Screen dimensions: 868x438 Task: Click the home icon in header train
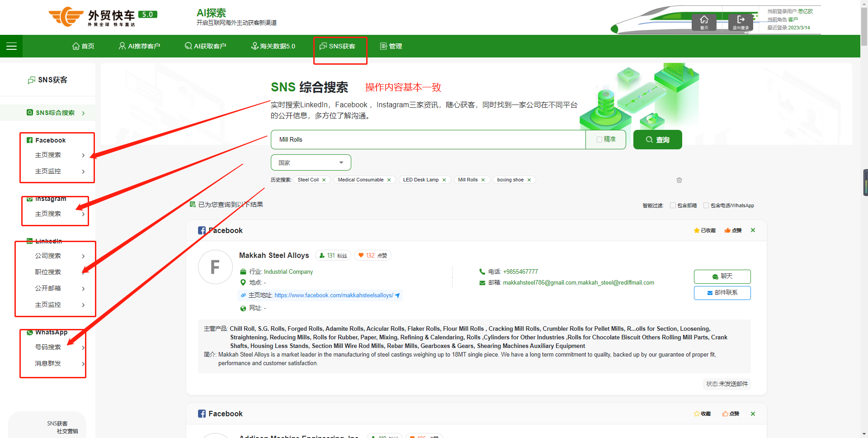704,22
